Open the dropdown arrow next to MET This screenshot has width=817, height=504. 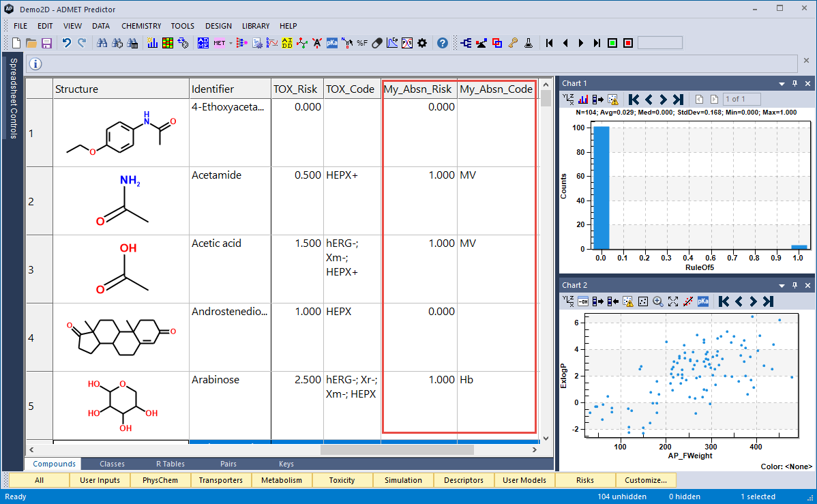point(231,43)
